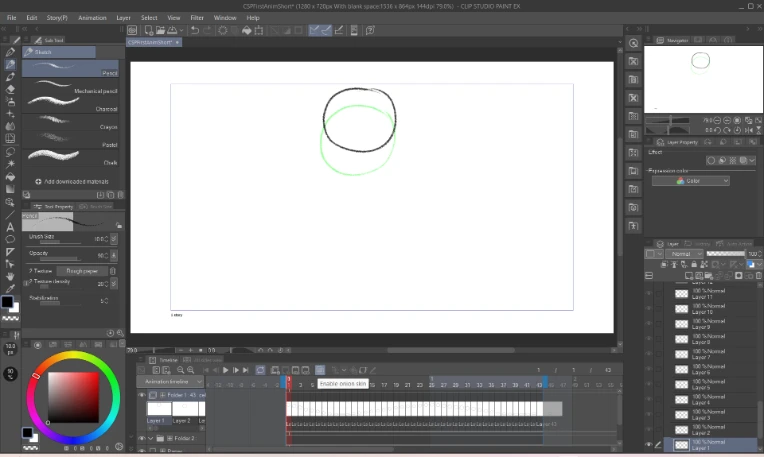Click the Rough paper texture button
This screenshot has width=764, height=457.
click(80, 270)
